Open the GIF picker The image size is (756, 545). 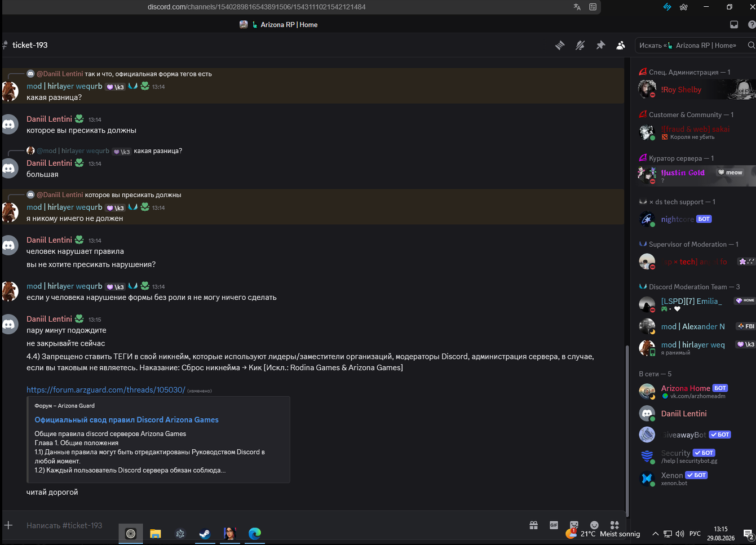click(x=554, y=525)
